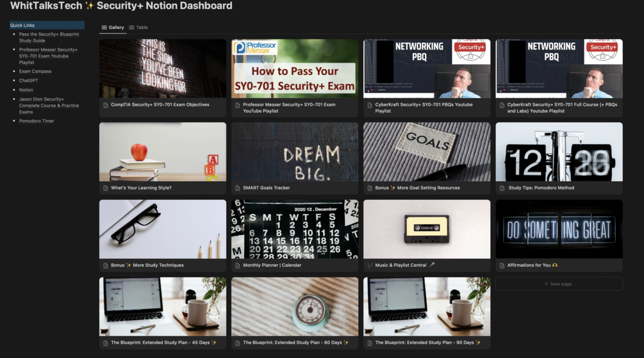Open Study Tips: Pomodoro Method title
Screen dimensions: 644x358
pos(541,188)
